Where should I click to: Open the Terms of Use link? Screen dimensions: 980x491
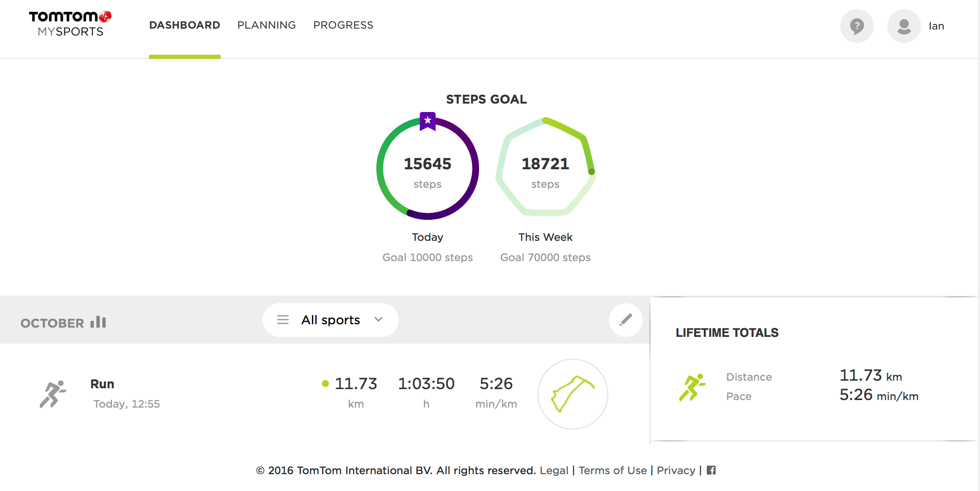tap(613, 470)
